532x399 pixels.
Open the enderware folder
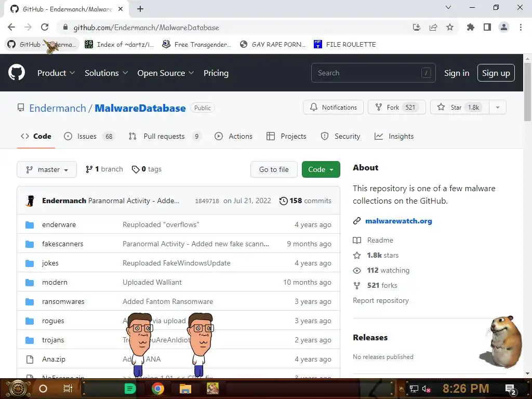(x=59, y=224)
